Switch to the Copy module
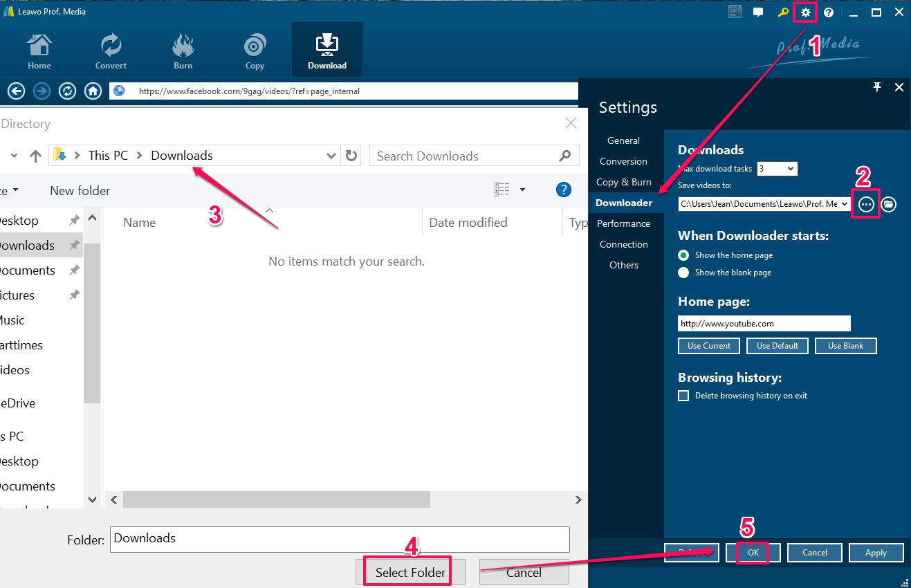The width and height of the screenshot is (911, 588). coord(255,51)
